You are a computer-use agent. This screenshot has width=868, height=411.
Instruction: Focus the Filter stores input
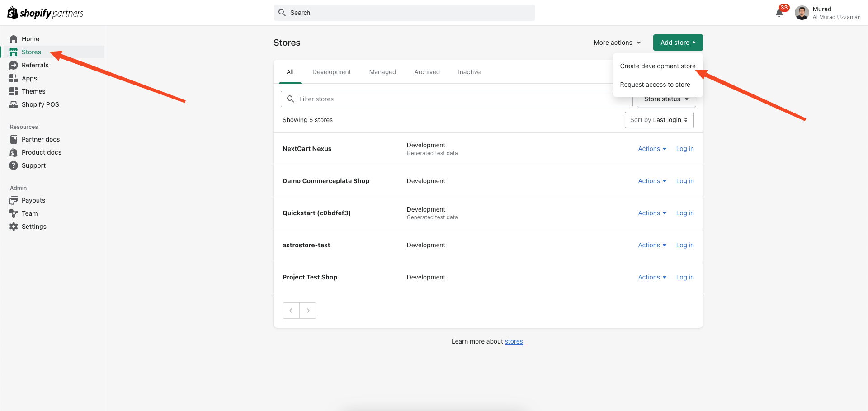[x=457, y=99]
